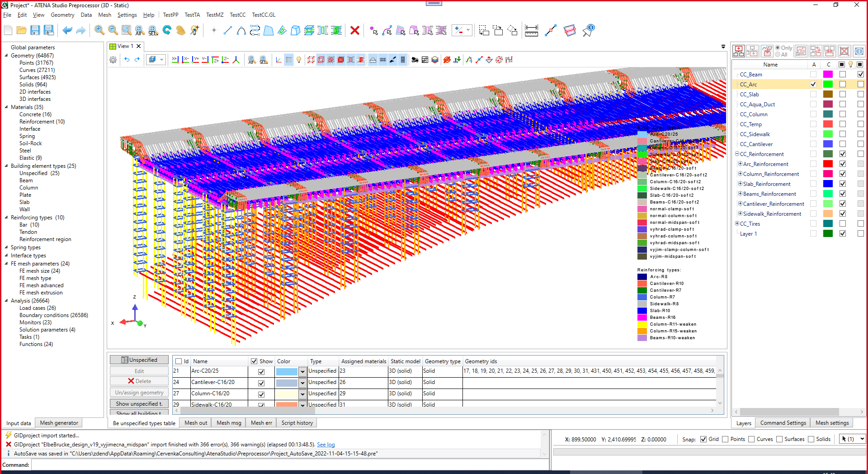
Task: Open view settings gear icon
Action: pyautogui.click(x=113, y=60)
